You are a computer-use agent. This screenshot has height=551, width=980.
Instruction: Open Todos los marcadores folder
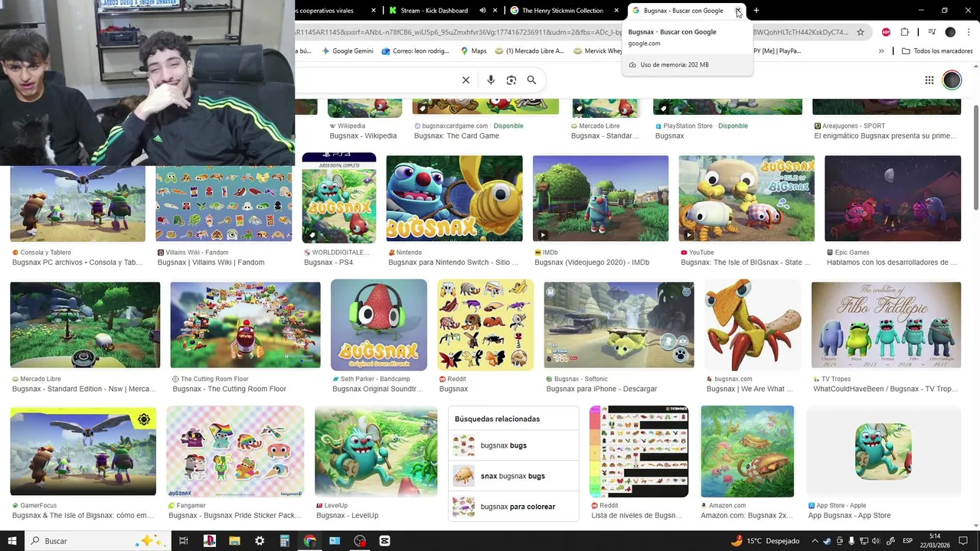(x=937, y=51)
